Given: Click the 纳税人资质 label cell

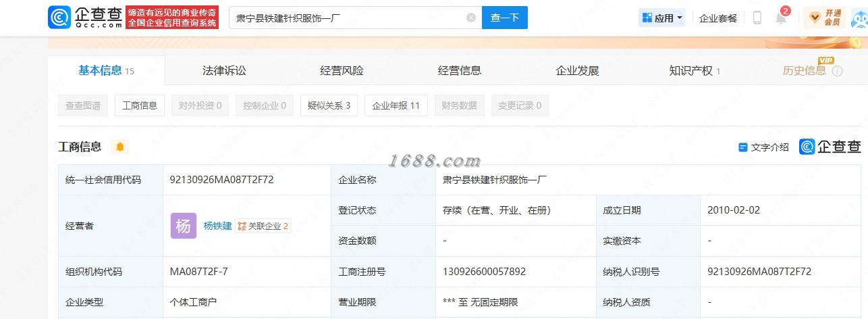Looking at the screenshot, I should [x=648, y=302].
